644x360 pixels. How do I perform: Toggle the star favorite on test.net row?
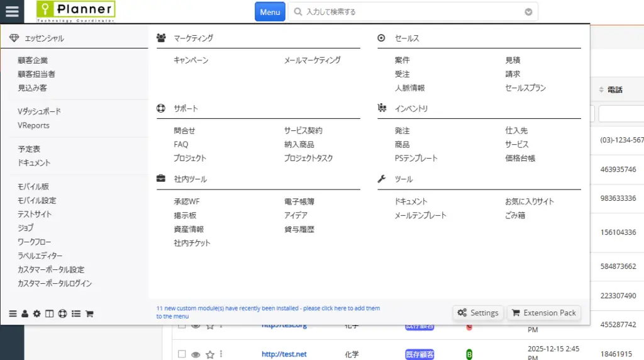click(210, 354)
